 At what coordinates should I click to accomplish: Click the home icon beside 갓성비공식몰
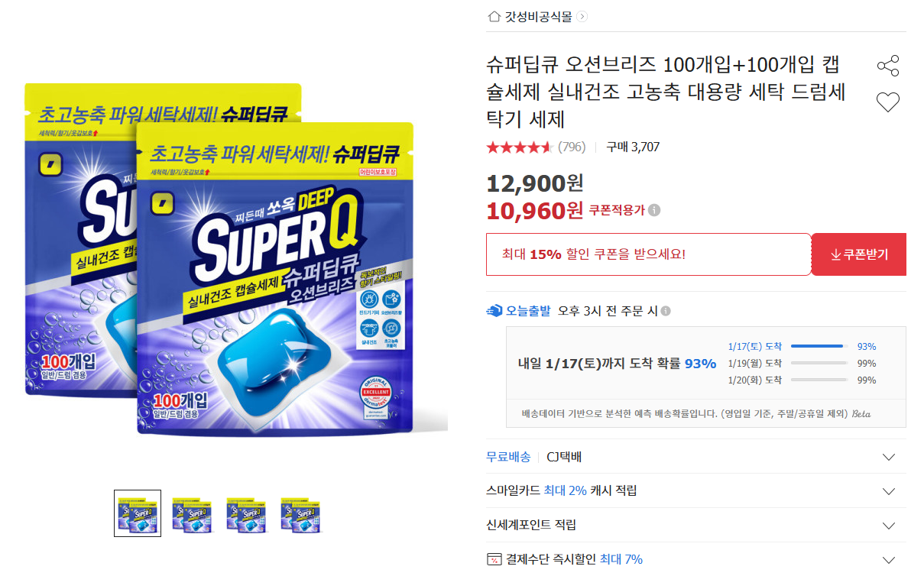click(x=494, y=16)
